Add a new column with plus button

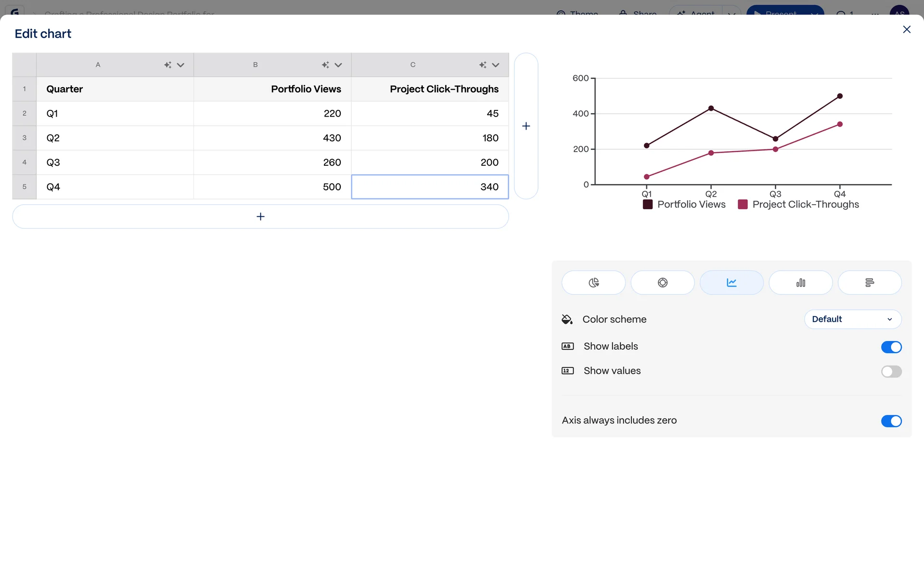point(526,126)
